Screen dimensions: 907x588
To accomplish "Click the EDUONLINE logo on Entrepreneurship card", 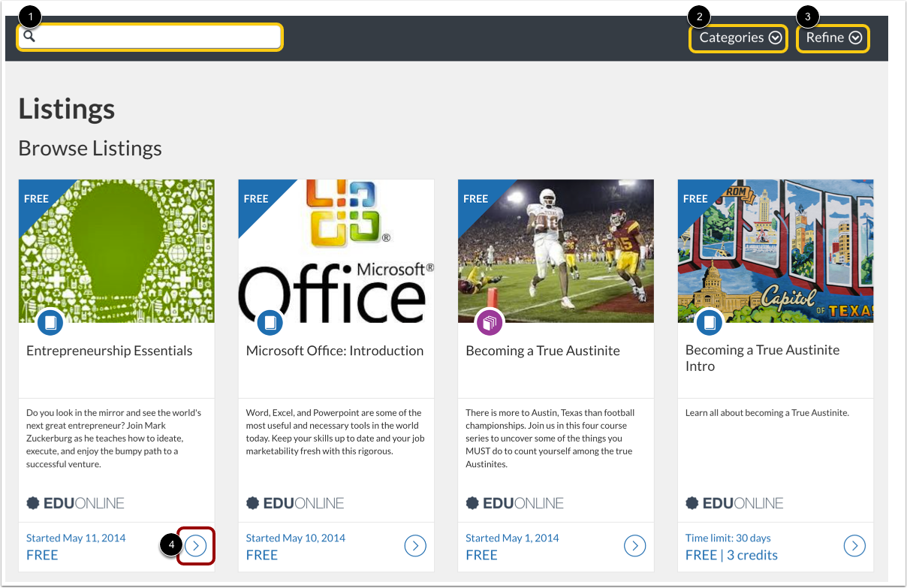I will point(75,503).
